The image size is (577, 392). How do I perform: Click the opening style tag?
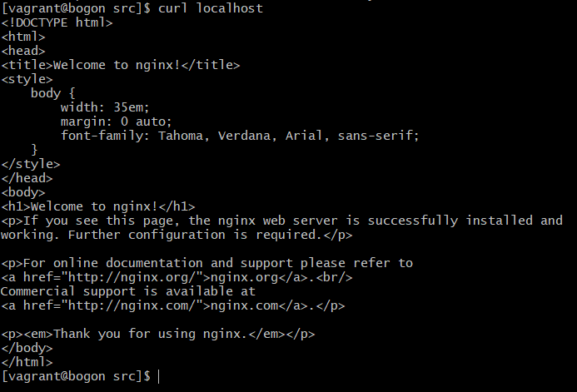tap(27, 79)
